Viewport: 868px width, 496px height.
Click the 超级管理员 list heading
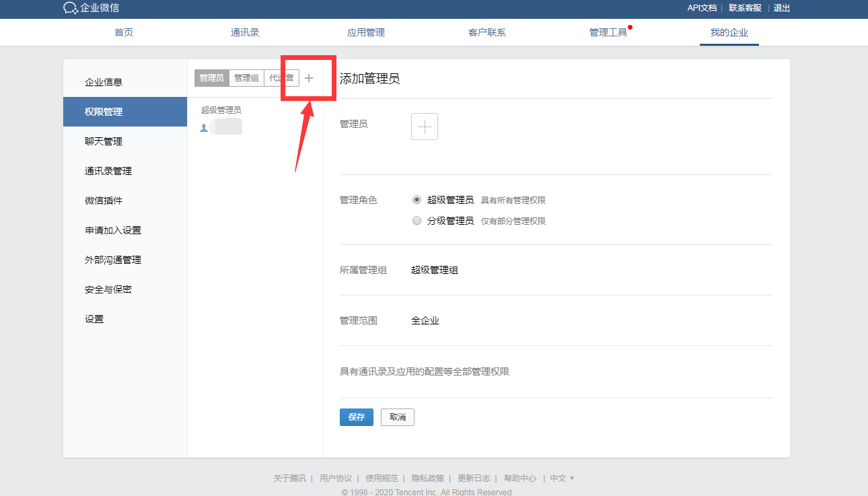coord(221,110)
